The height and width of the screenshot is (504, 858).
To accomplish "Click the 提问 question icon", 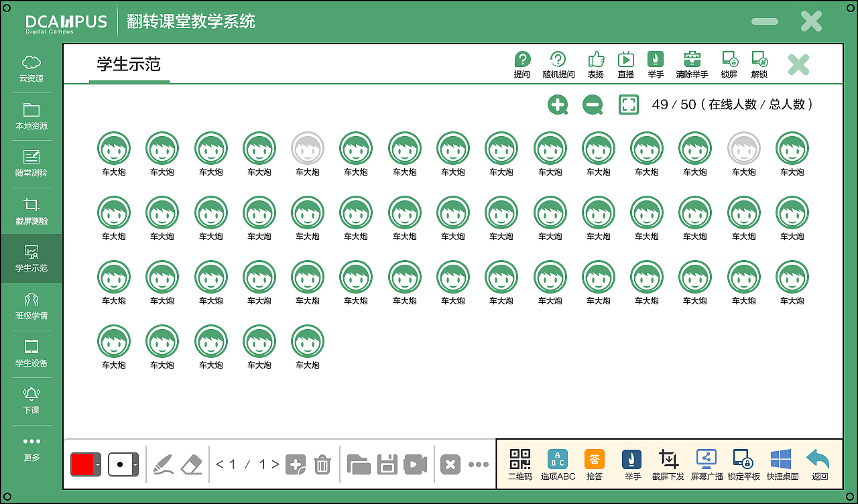I will point(522,65).
